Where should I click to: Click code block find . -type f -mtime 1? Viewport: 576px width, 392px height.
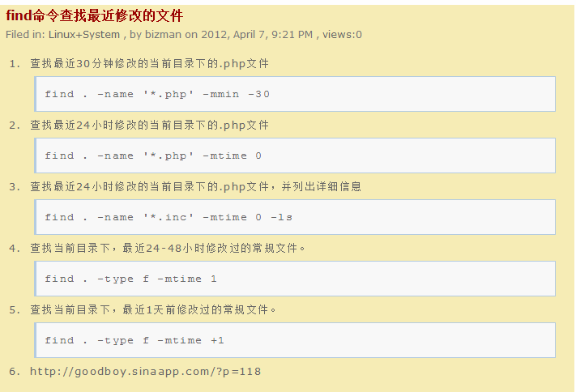295,279
